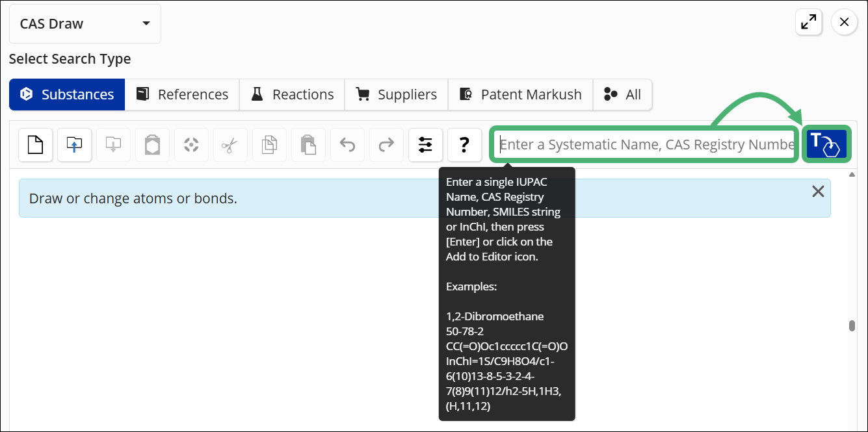The image size is (868, 432).
Task: Expand the editor to full screen
Action: [809, 23]
